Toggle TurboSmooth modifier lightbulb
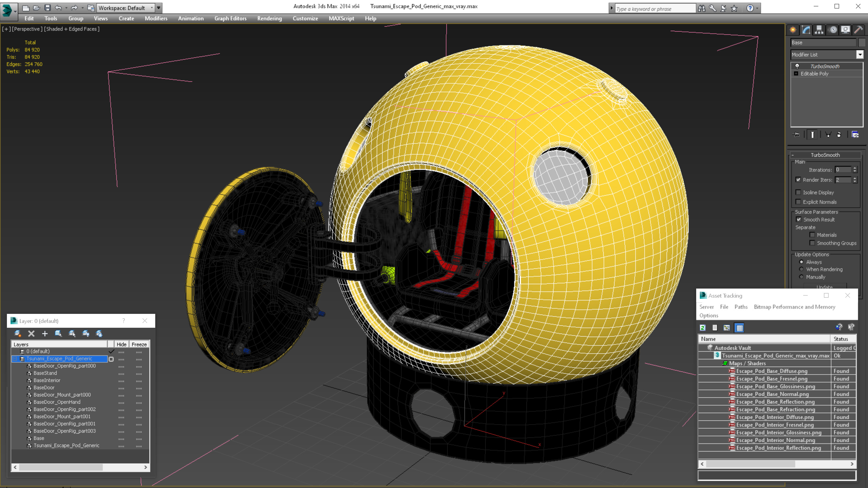 797,66
